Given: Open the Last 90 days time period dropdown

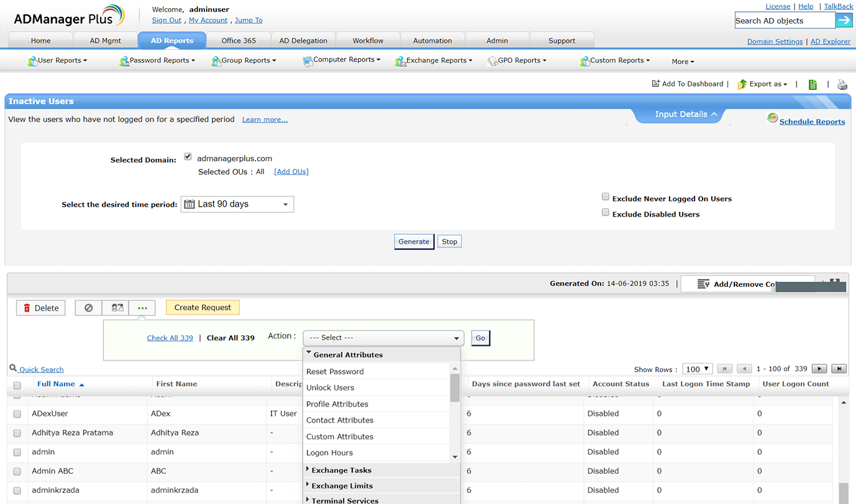Looking at the screenshot, I should click(237, 204).
